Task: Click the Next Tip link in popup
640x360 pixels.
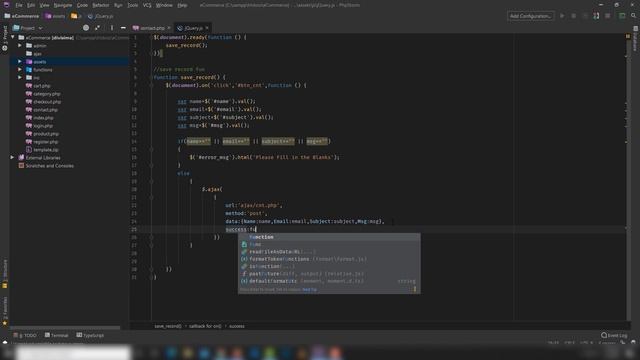Action: tap(309, 289)
